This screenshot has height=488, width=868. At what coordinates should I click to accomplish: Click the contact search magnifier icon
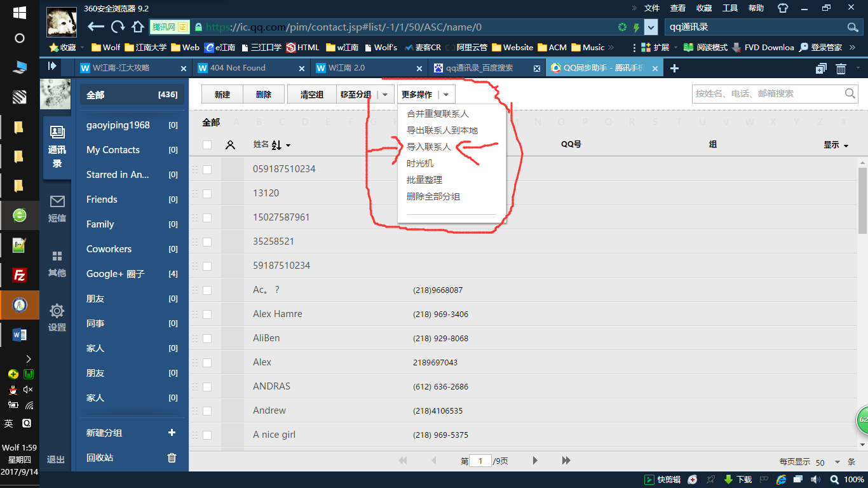[850, 94]
